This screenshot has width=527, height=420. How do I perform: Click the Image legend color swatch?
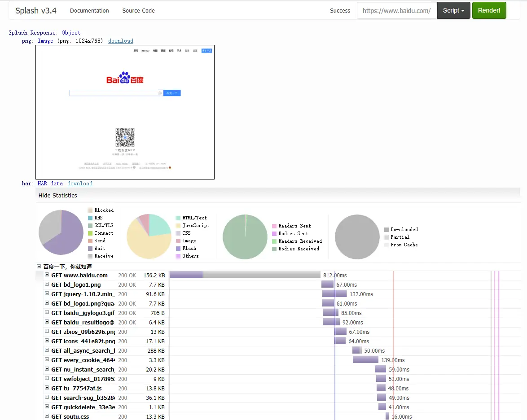178,241
